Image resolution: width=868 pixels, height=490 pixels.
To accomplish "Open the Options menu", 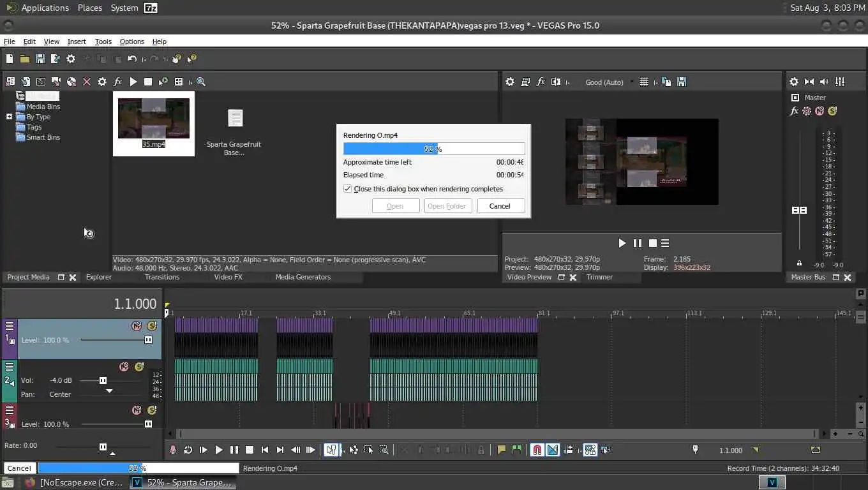I will (132, 41).
